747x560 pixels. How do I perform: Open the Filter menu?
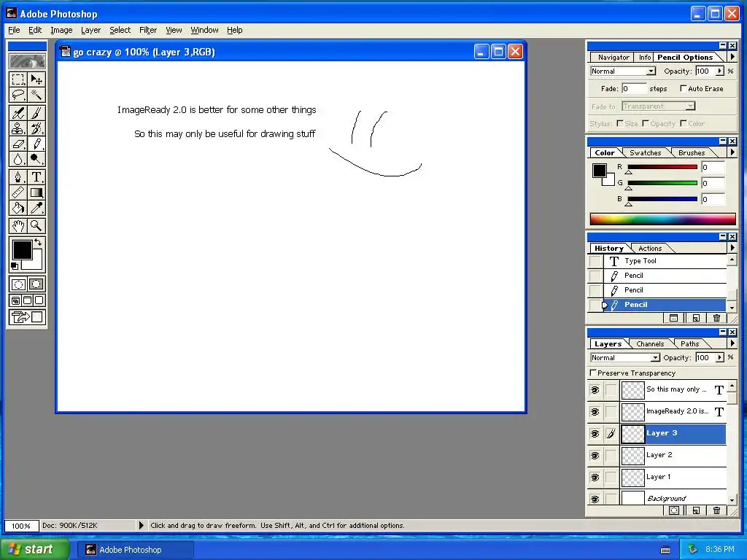coord(147,30)
